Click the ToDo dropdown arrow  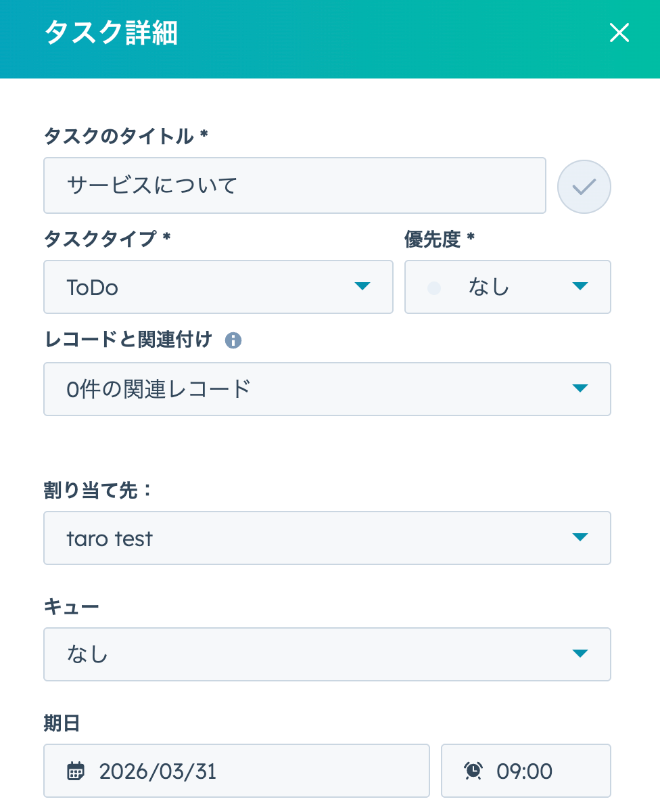(x=362, y=286)
